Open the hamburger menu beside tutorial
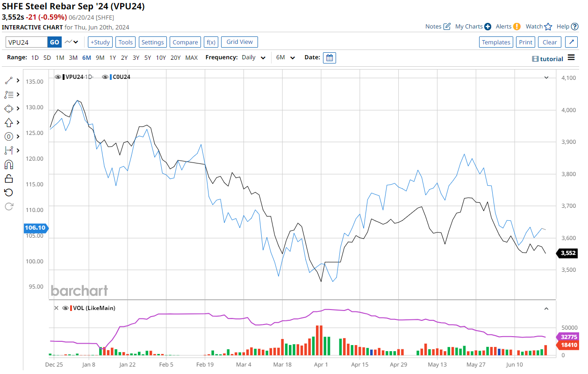 point(571,58)
